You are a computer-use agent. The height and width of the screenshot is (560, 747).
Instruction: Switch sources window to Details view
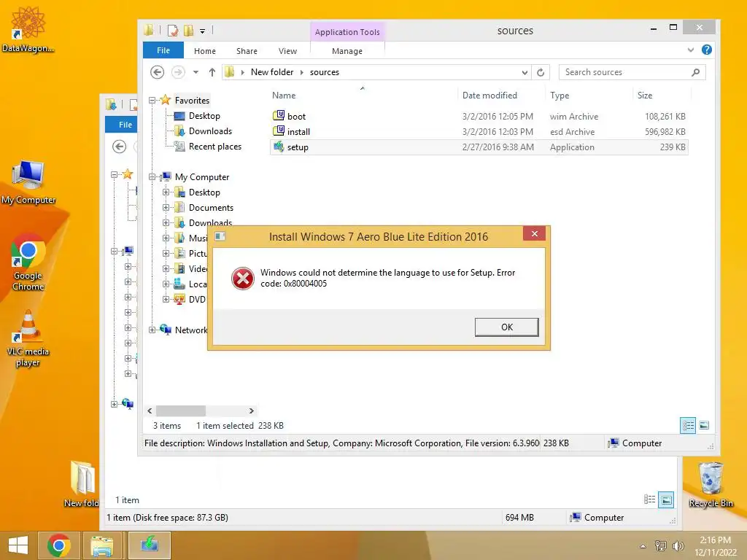[688, 425]
